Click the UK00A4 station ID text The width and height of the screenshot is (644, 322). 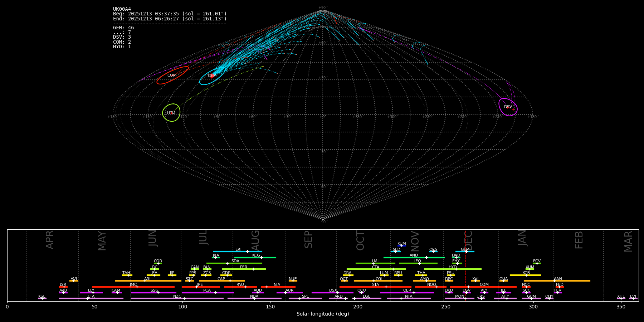click(x=122, y=9)
